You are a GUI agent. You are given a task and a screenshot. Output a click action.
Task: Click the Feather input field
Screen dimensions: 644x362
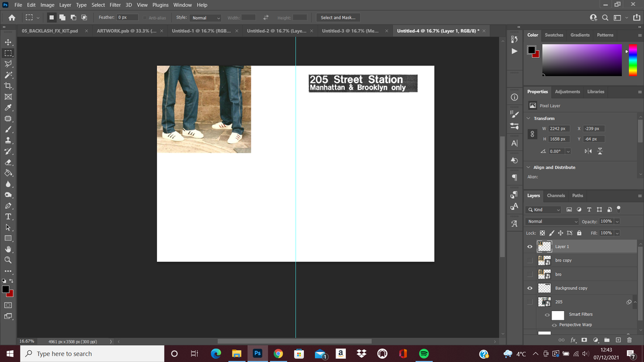click(x=127, y=18)
